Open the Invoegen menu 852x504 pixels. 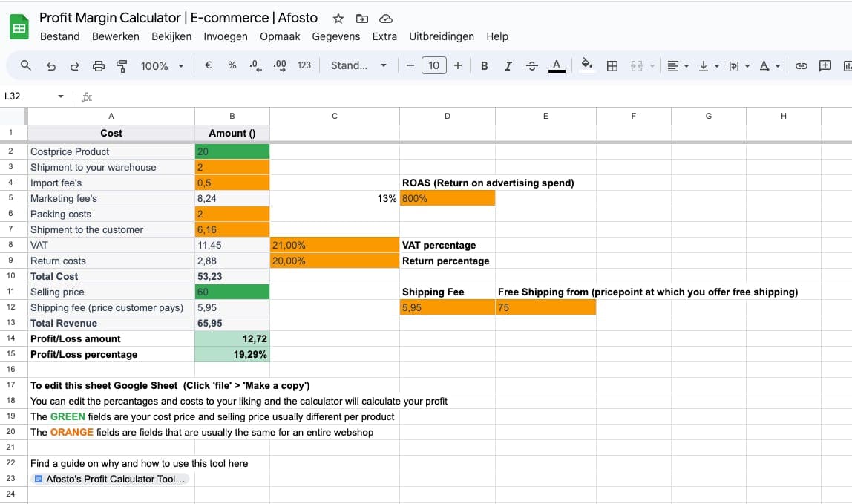226,36
